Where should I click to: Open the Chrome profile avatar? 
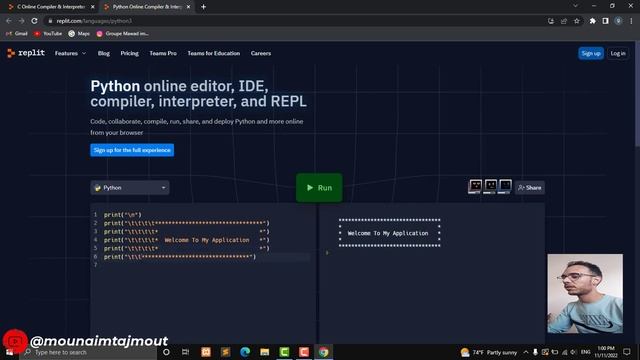point(618,21)
